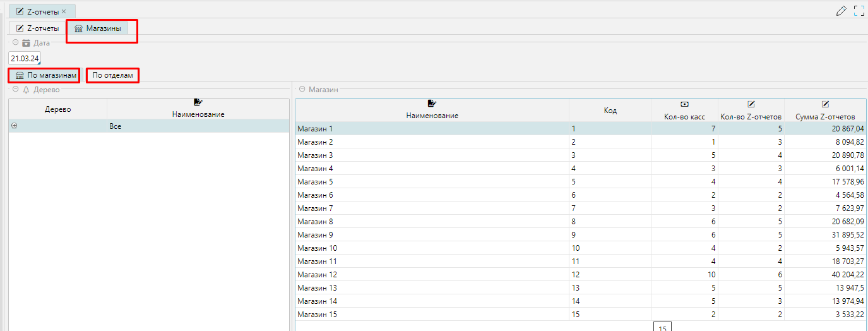Click the date field showing 21.03.24
This screenshot has width=868, height=331.
point(24,58)
